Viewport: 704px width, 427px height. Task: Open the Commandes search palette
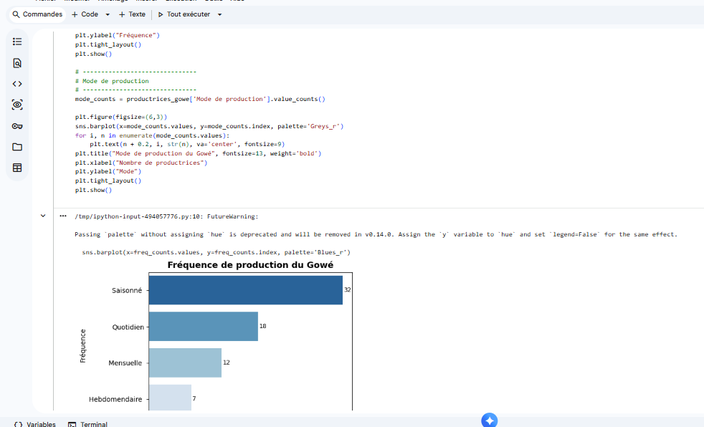(x=36, y=15)
